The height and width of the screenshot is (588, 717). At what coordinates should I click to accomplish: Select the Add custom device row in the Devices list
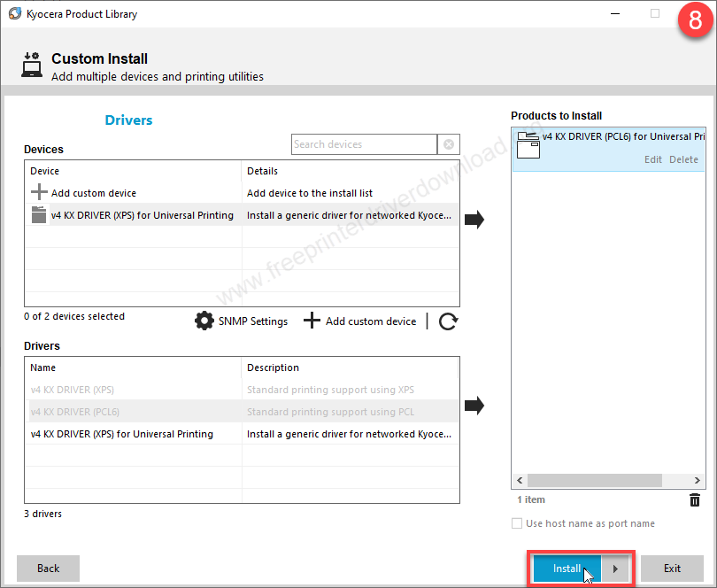pos(94,193)
